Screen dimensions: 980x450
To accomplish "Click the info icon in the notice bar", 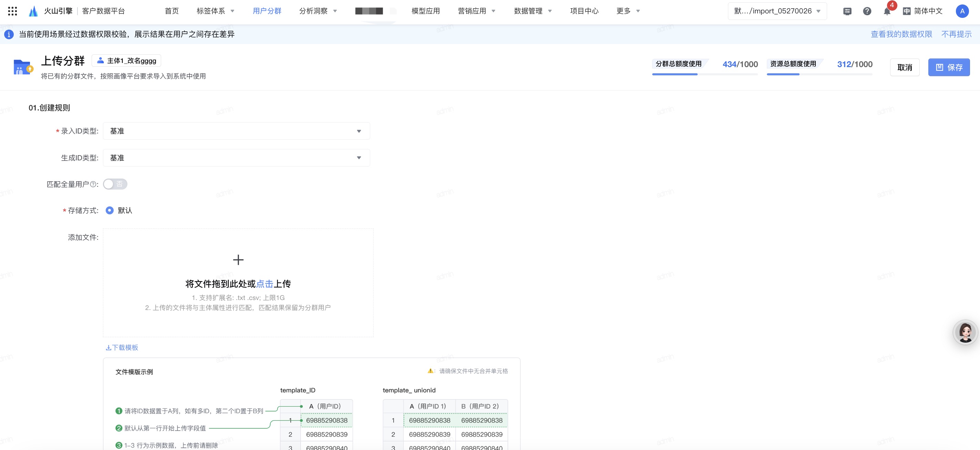I will [9, 34].
